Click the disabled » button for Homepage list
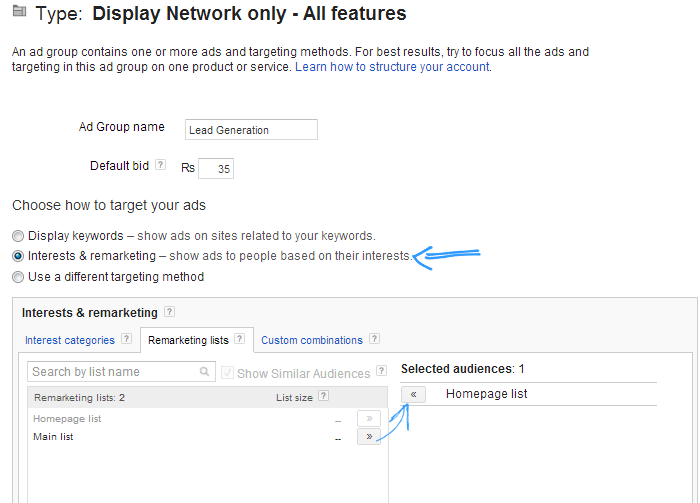Image resolution: width=700 pixels, height=503 pixels. (x=369, y=418)
